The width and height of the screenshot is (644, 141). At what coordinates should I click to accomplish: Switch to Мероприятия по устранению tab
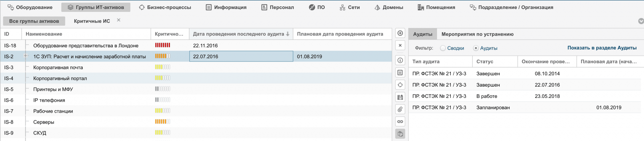pyautogui.click(x=477, y=34)
